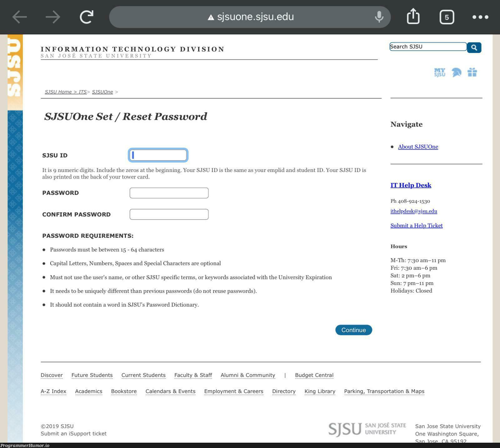The image size is (500, 448).
Task: Open Faculty & Staff footer link
Action: [x=193, y=375]
